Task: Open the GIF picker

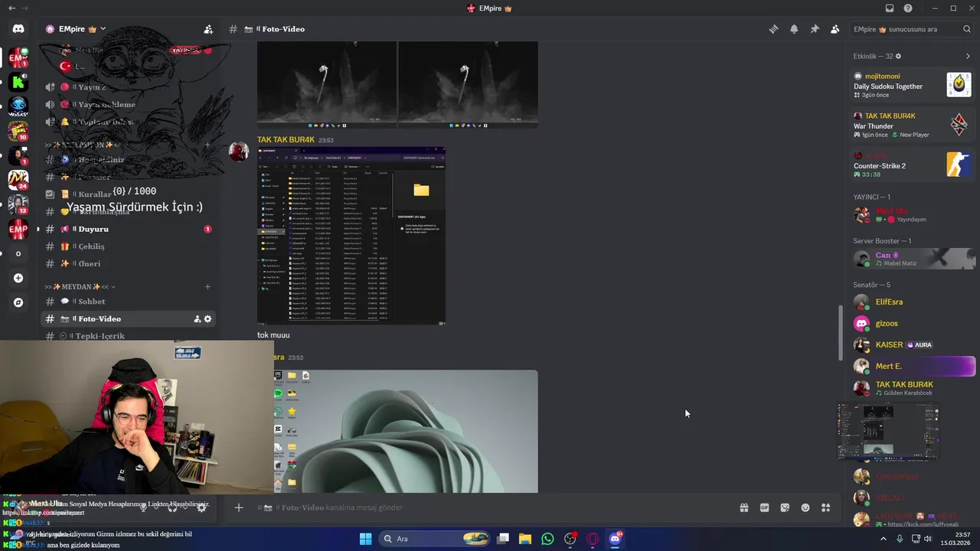Action: (764, 507)
